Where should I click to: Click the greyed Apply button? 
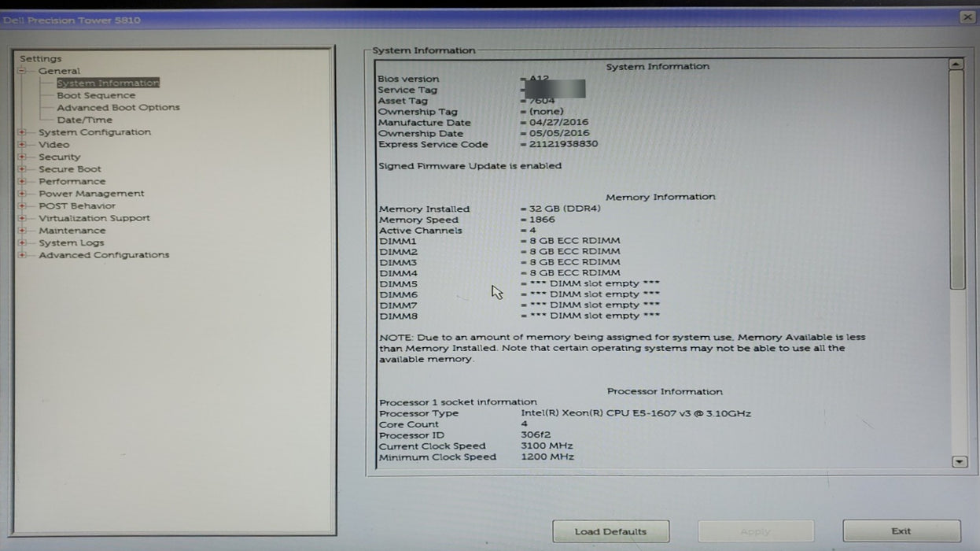click(756, 531)
